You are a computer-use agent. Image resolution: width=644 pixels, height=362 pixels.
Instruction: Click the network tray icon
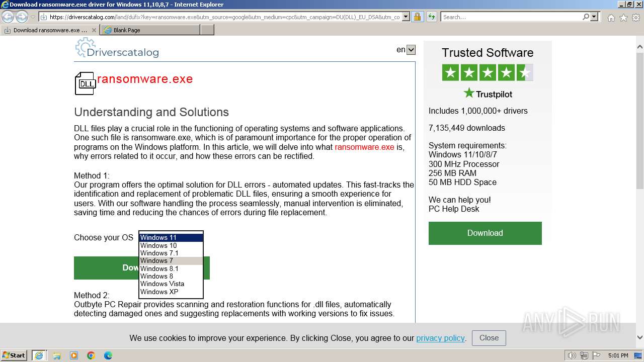point(584,355)
